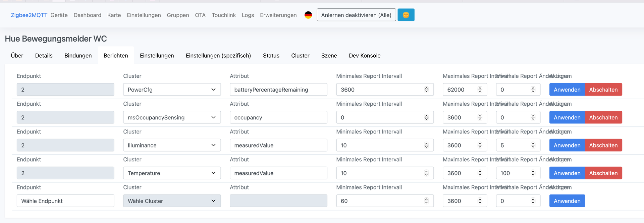Open the Einstellungen (spezifisch) tab

[x=218, y=56]
